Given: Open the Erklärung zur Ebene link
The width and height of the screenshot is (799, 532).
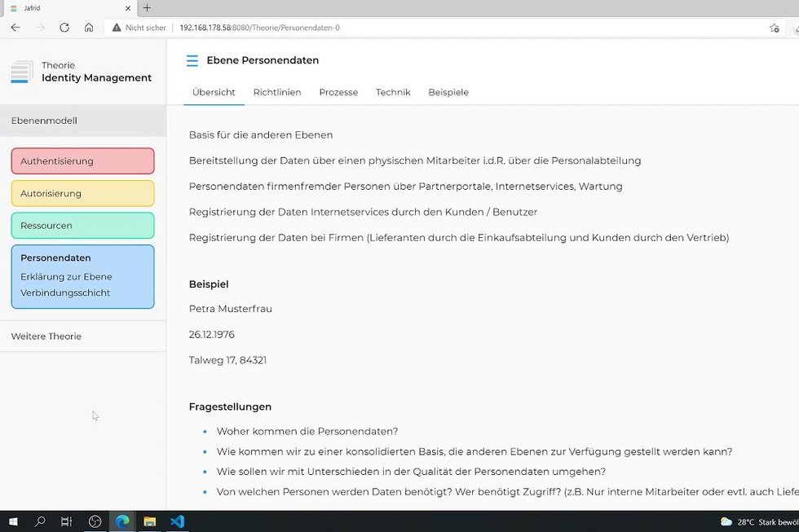Looking at the screenshot, I should click(x=66, y=277).
